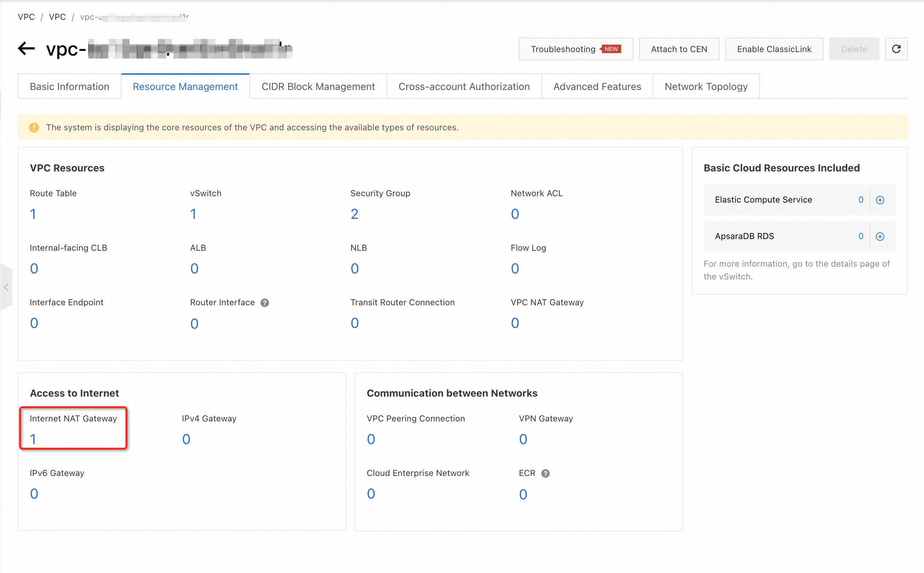This screenshot has width=924, height=573.
Task: Add ApsaraDB RDS with plus icon
Action: click(x=880, y=236)
